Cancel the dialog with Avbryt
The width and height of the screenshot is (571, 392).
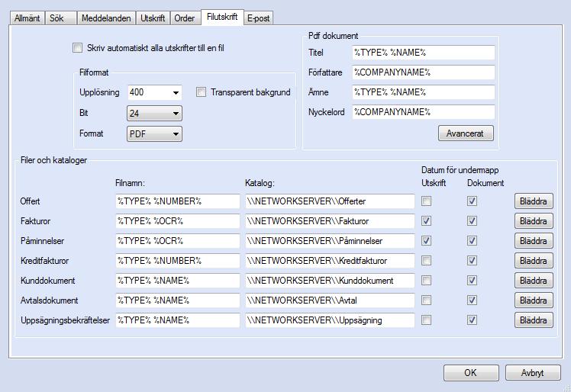coord(533,373)
